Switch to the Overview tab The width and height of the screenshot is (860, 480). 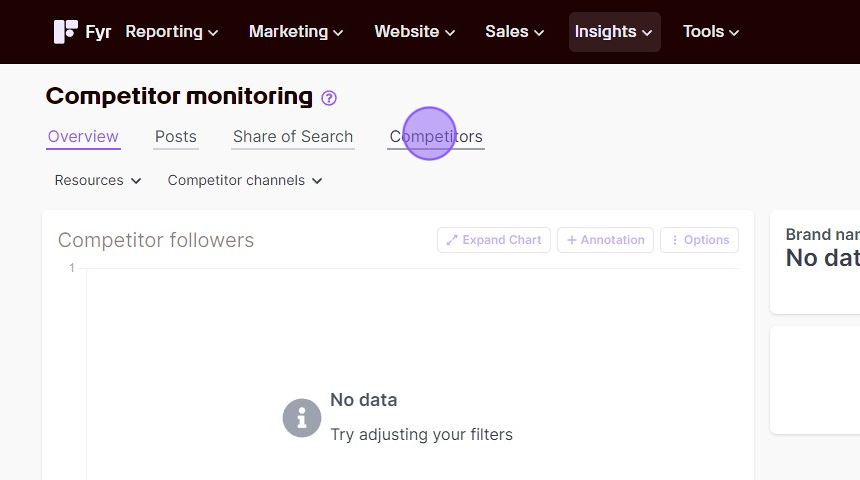click(83, 137)
